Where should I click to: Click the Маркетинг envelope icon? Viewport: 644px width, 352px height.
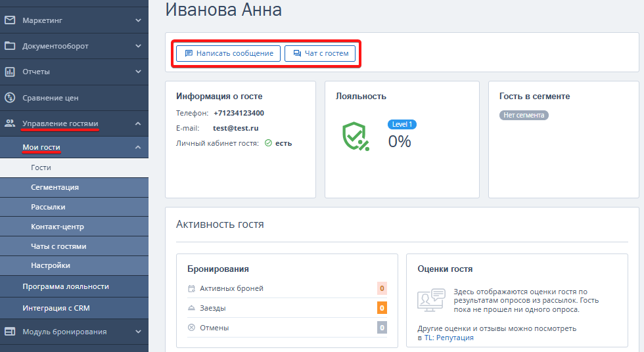(10, 20)
